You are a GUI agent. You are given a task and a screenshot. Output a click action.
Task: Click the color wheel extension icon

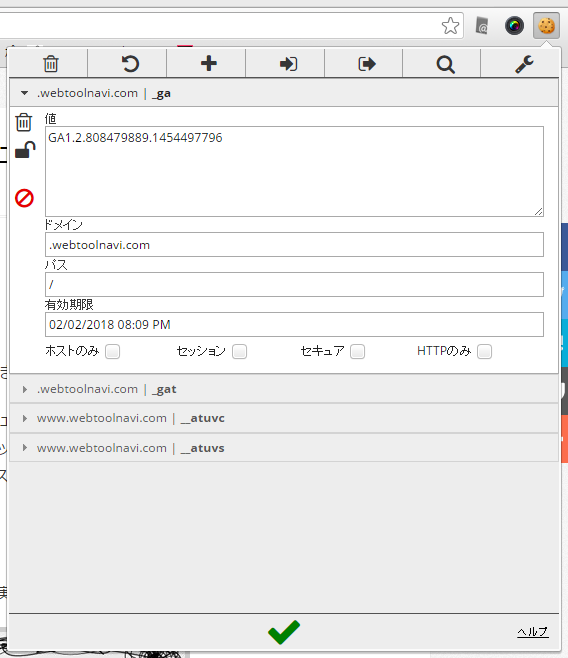click(514, 26)
